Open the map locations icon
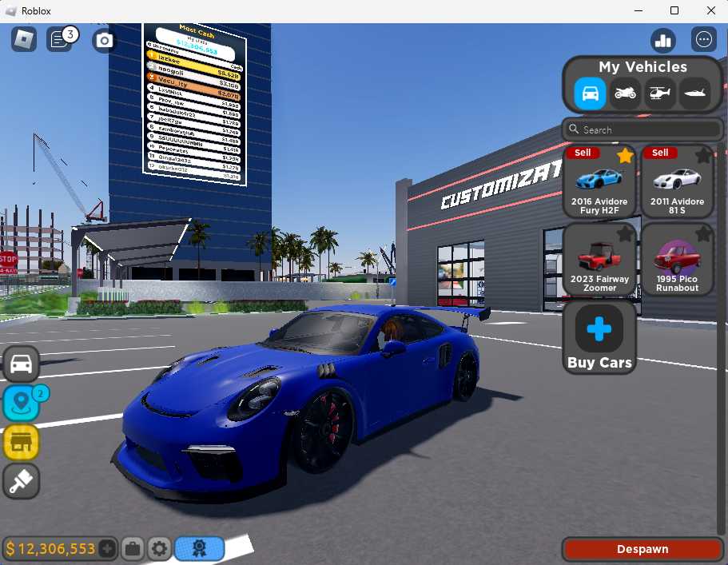 point(21,403)
